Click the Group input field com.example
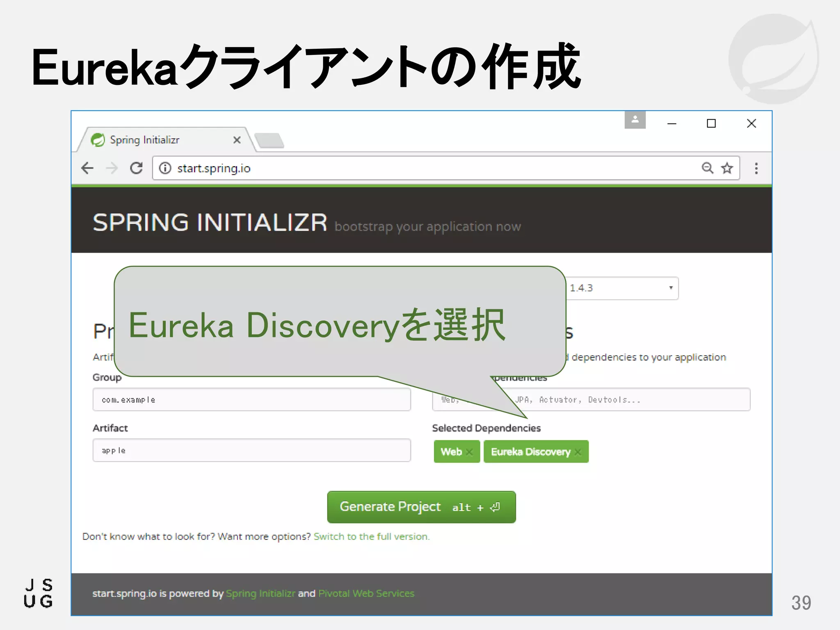Screen dimensions: 840x630 (x=252, y=399)
